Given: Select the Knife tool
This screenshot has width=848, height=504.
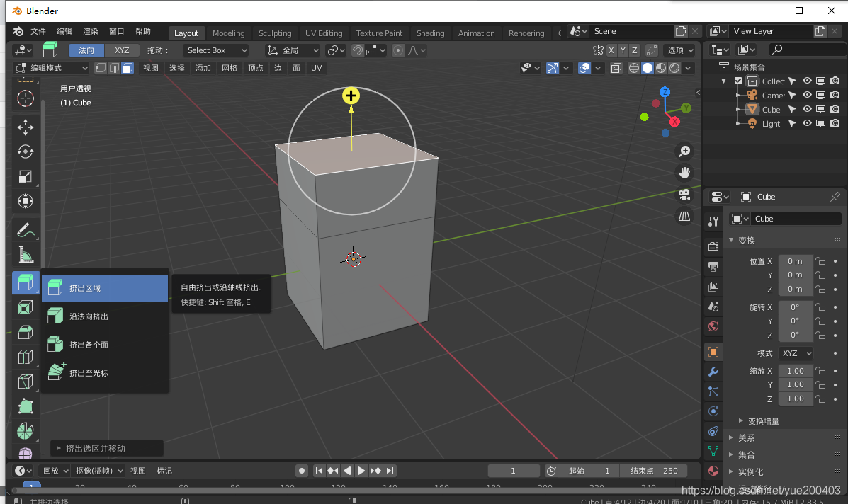Looking at the screenshot, I should point(26,382).
